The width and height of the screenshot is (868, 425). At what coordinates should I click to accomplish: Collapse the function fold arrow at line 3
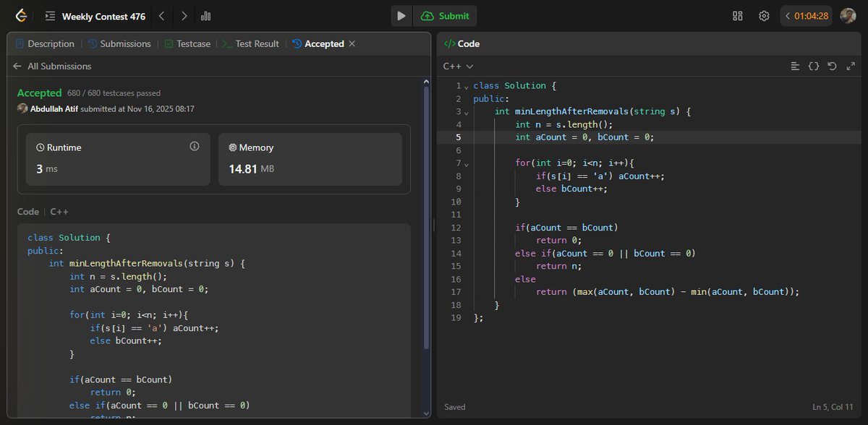pos(467,112)
